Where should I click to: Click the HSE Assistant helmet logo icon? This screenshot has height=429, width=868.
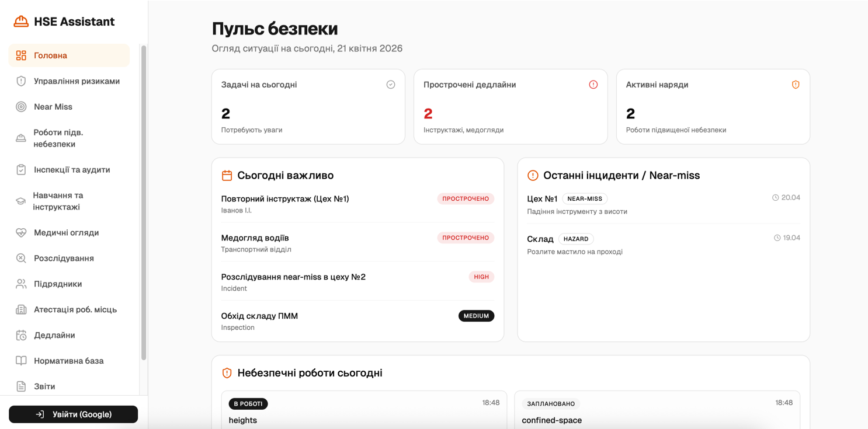(x=21, y=22)
